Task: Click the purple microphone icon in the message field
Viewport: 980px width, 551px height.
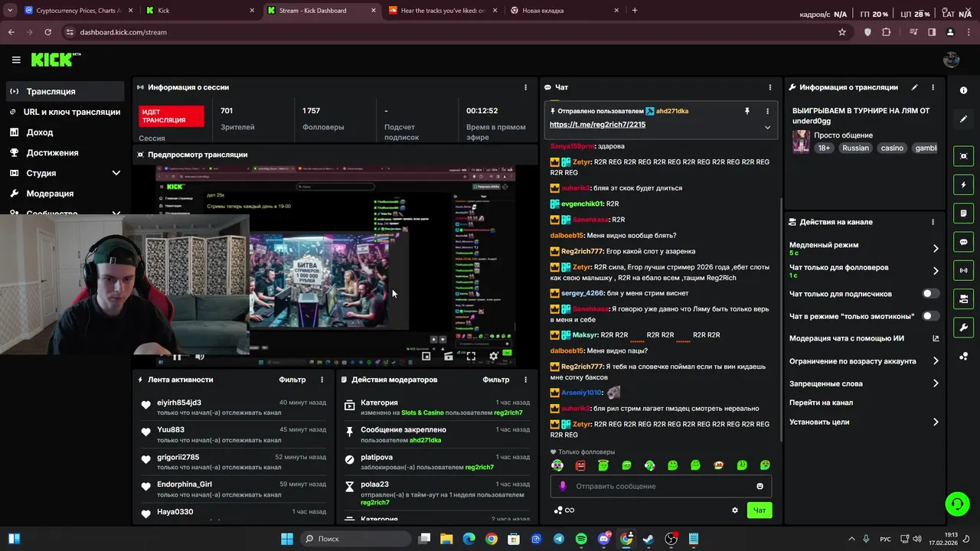Action: [563, 486]
